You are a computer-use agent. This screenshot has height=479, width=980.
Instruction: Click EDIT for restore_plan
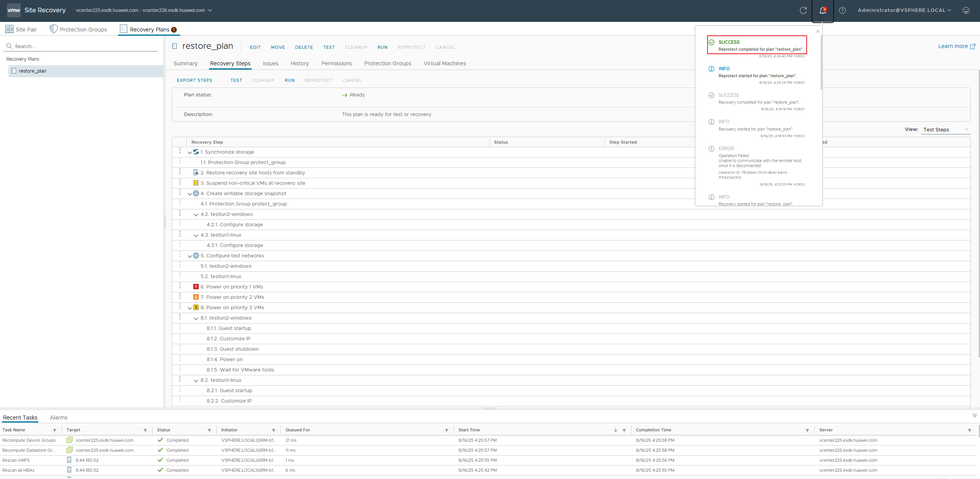256,47
